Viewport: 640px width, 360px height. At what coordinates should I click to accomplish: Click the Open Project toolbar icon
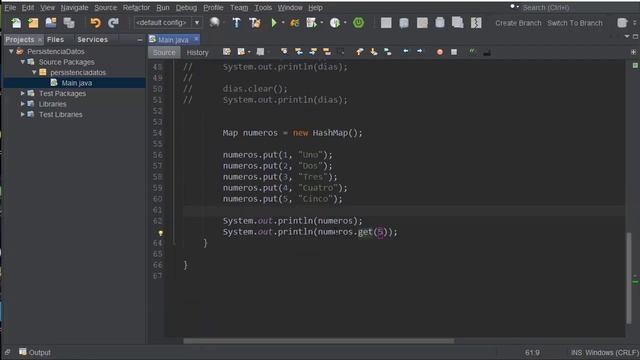[x=51, y=23]
